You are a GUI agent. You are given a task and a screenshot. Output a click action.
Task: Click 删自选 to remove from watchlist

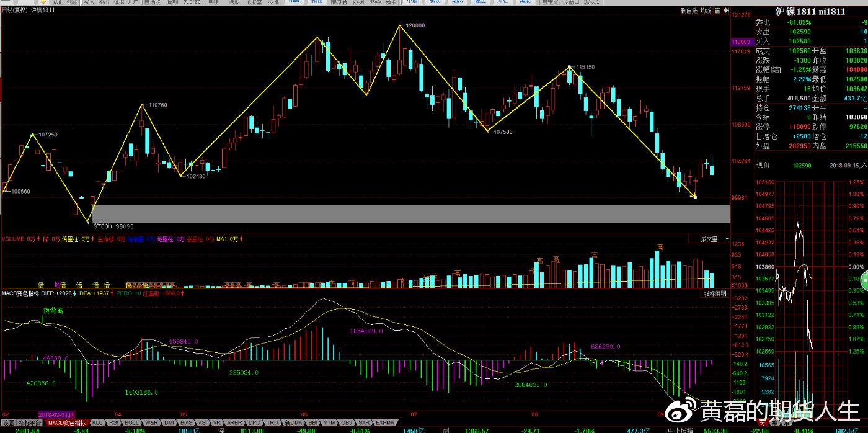tap(688, 11)
